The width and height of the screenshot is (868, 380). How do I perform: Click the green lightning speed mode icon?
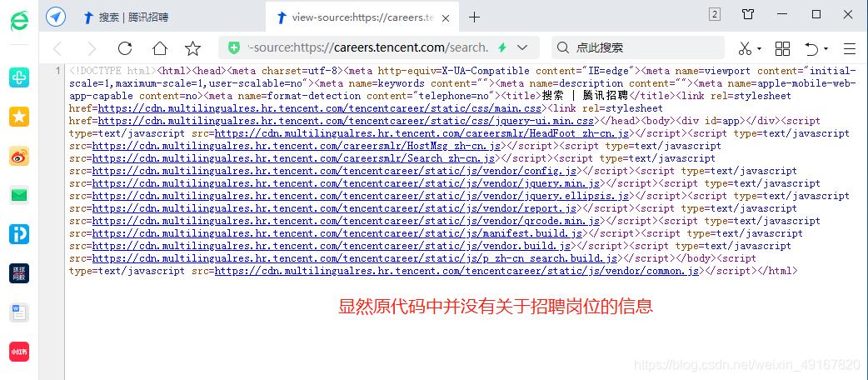coord(502,47)
